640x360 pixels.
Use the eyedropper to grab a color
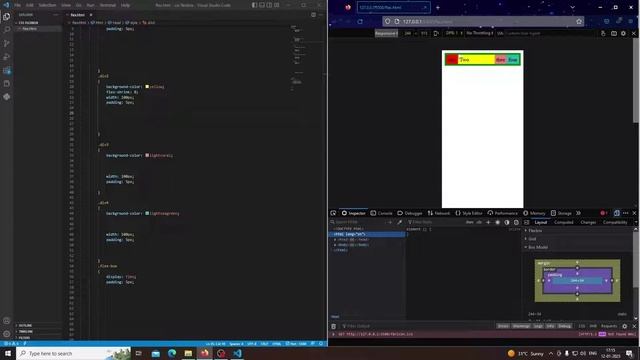pos(400,222)
